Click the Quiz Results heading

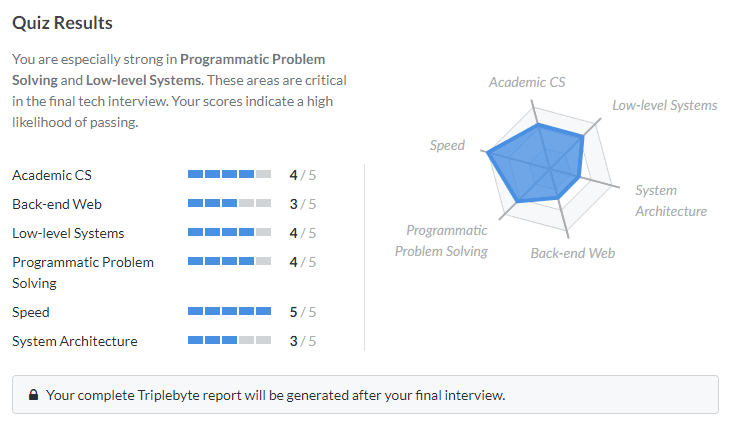pyautogui.click(x=62, y=22)
